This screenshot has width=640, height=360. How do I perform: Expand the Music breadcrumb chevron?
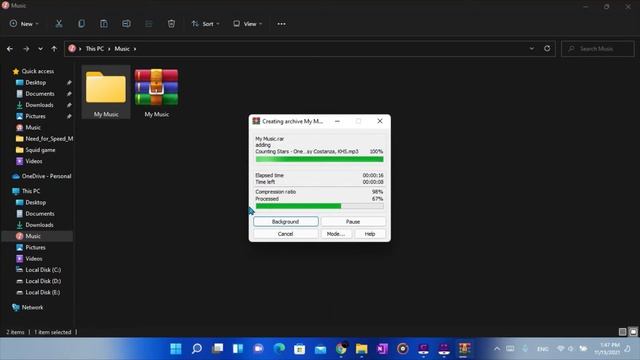click(x=135, y=49)
